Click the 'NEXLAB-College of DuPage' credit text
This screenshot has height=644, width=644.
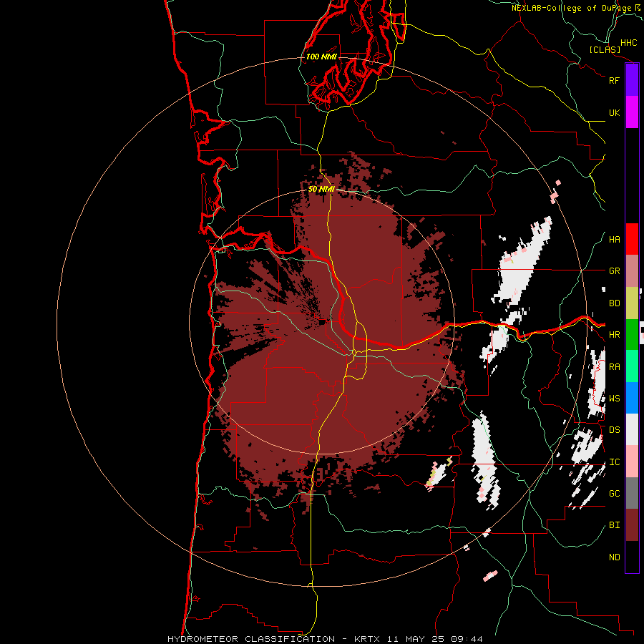tap(571, 8)
